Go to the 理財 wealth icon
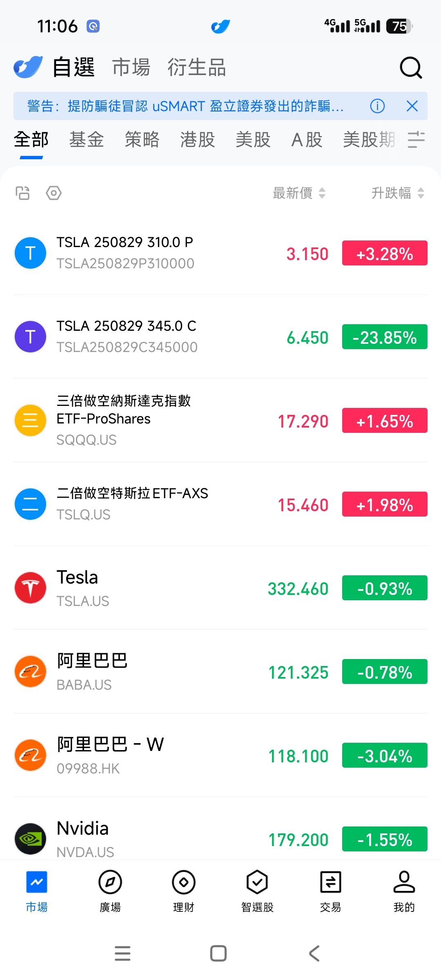Screen dimensions: 441x980 coord(184,882)
